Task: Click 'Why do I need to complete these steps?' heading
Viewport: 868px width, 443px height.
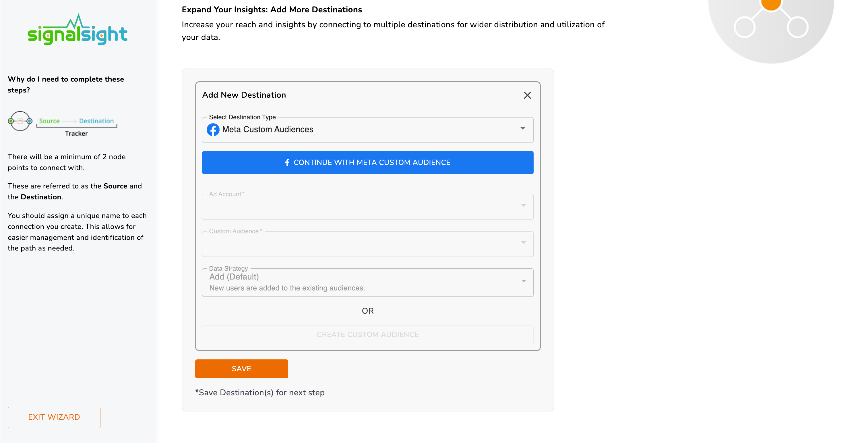Action: (x=66, y=85)
